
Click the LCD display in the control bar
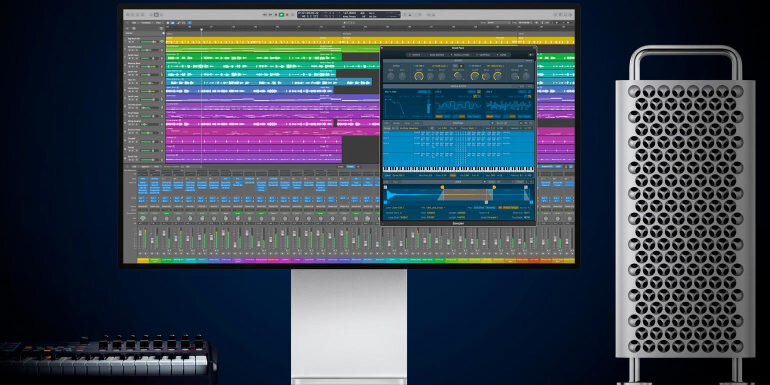click(x=349, y=15)
